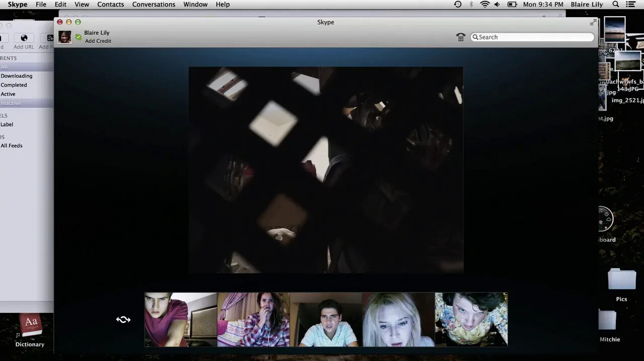This screenshot has height=361, width=644.
Task: Click Blaire Lily profile avatar in Skype
Action: click(64, 37)
